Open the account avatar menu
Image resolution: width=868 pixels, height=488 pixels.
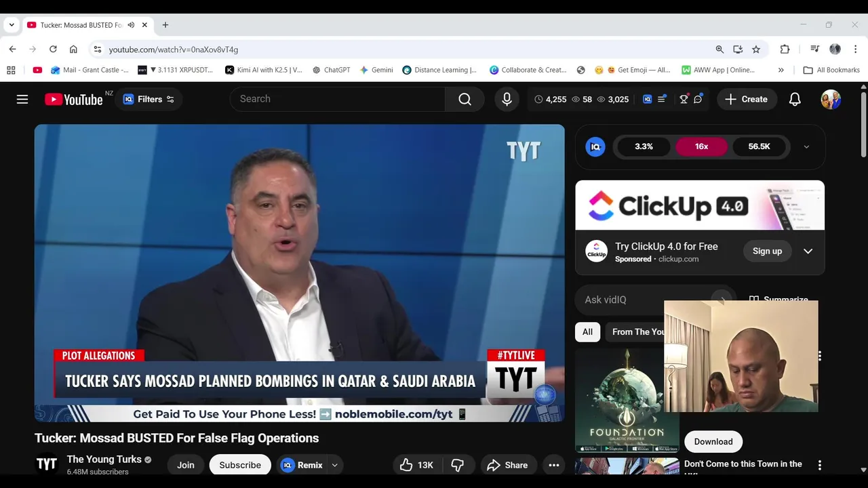point(831,99)
